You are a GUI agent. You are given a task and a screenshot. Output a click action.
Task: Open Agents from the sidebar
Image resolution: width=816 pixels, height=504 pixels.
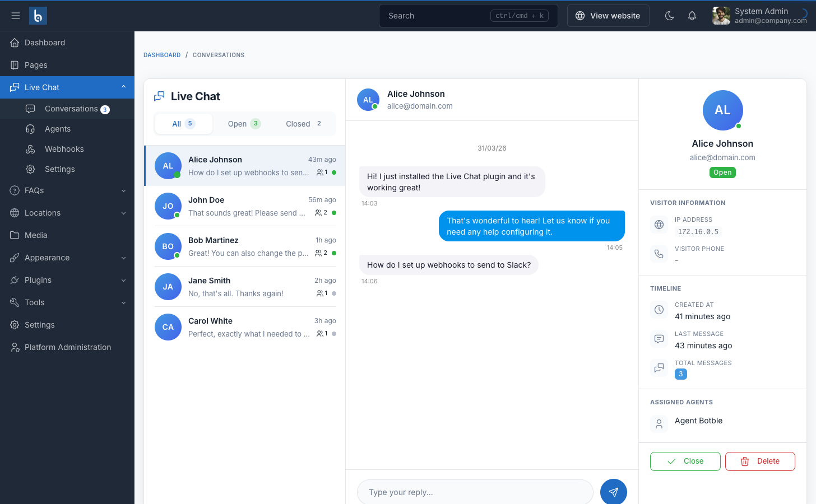point(58,129)
